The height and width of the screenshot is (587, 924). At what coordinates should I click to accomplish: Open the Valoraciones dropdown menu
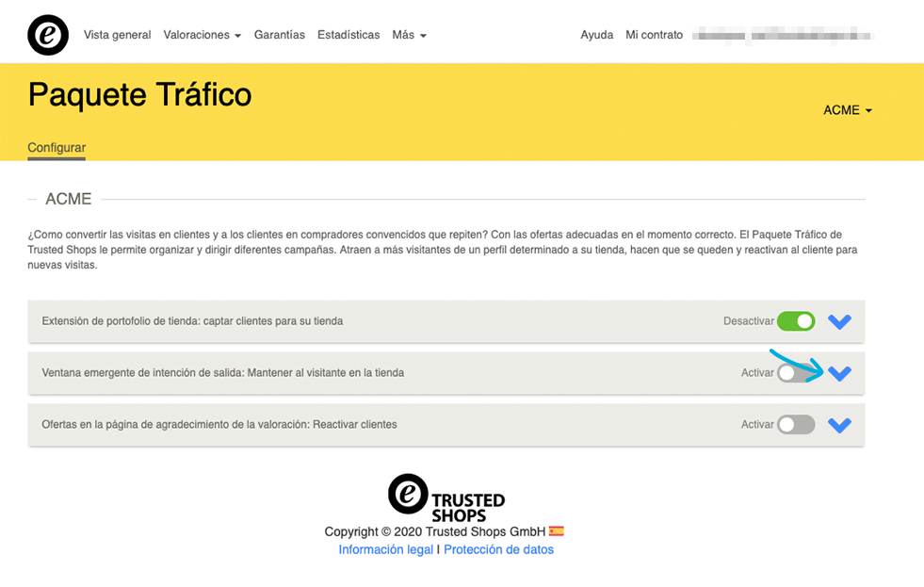[x=203, y=35]
